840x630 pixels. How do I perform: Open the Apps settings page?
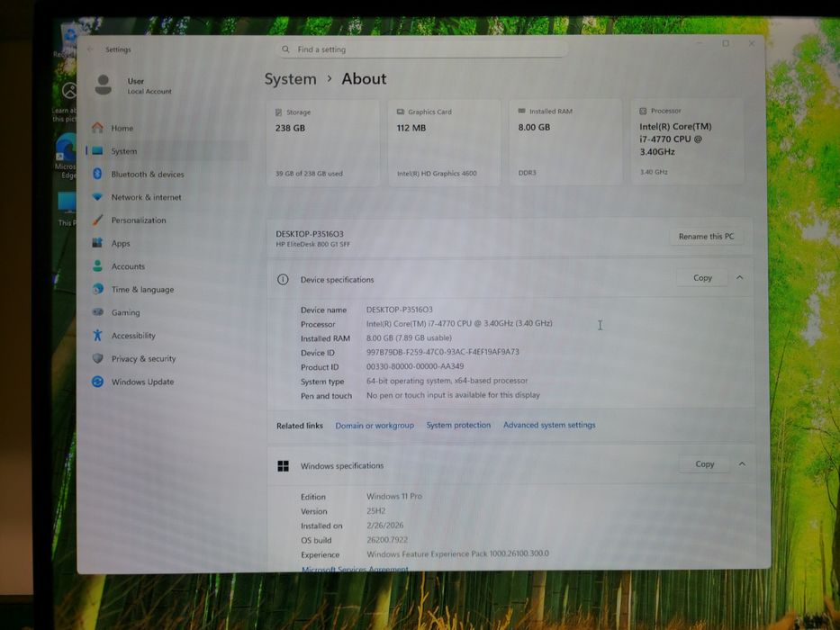167,243
